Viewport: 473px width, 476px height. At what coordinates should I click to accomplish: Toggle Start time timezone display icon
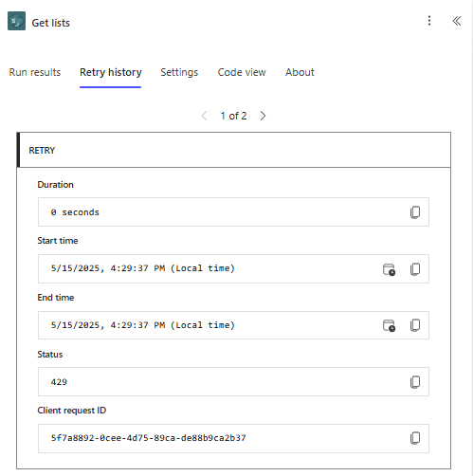coord(389,269)
